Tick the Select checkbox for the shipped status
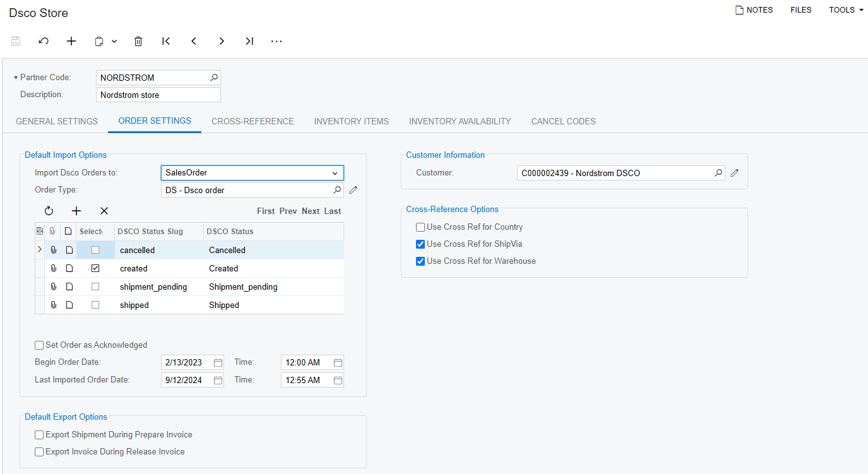 95,305
